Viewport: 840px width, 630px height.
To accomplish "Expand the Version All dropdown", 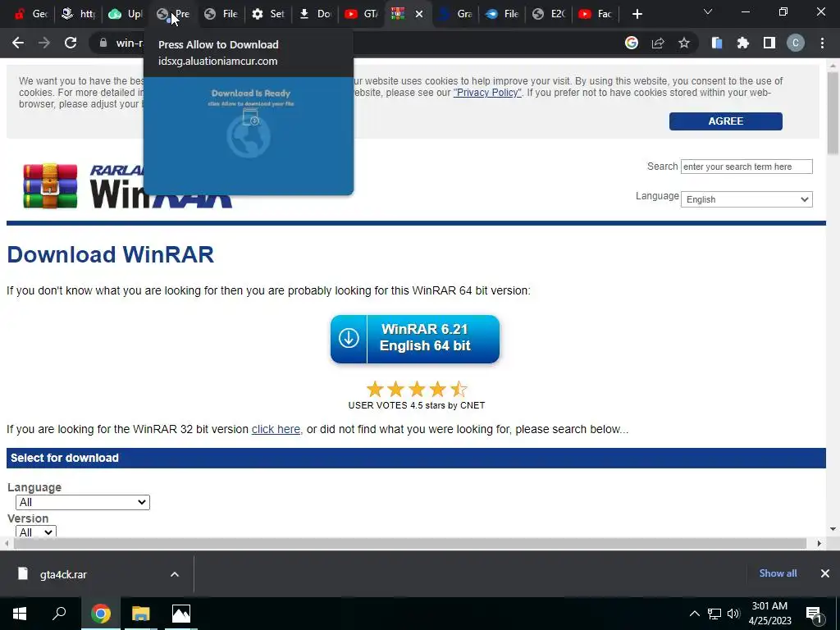I will [35, 532].
